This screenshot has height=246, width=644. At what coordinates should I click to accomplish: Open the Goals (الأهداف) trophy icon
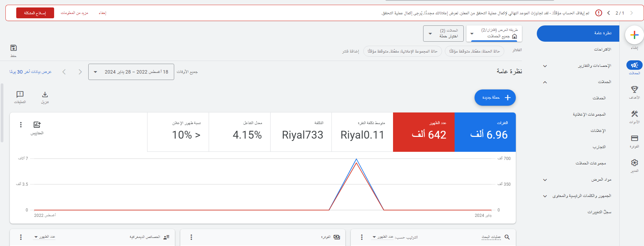click(x=634, y=89)
